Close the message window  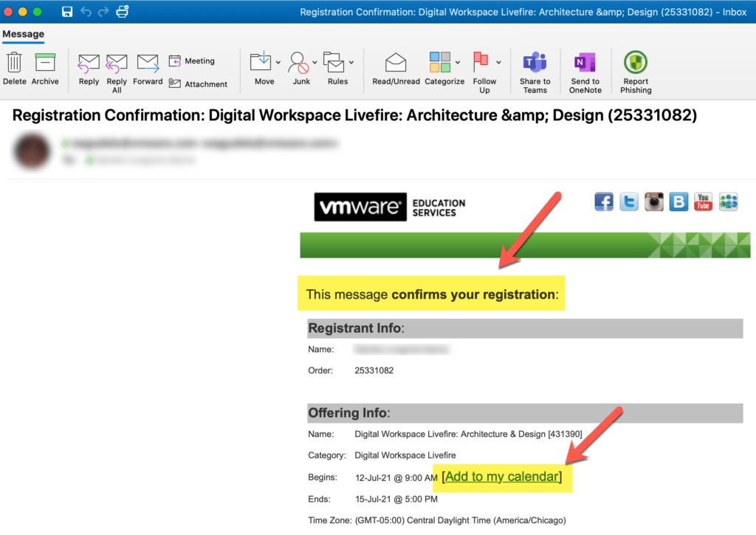click(8, 12)
